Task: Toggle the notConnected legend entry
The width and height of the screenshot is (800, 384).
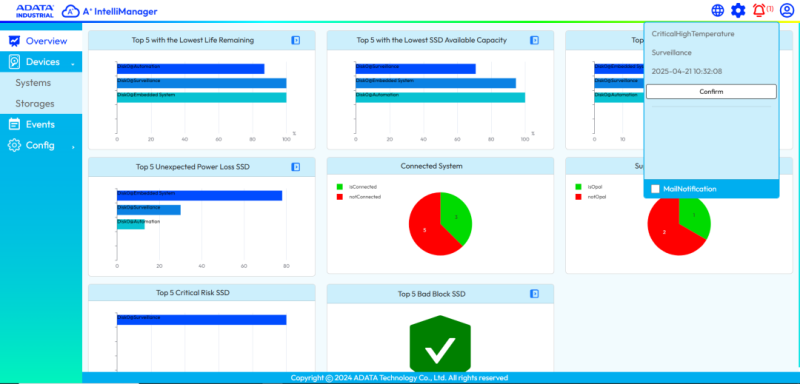Action: pyautogui.click(x=358, y=196)
